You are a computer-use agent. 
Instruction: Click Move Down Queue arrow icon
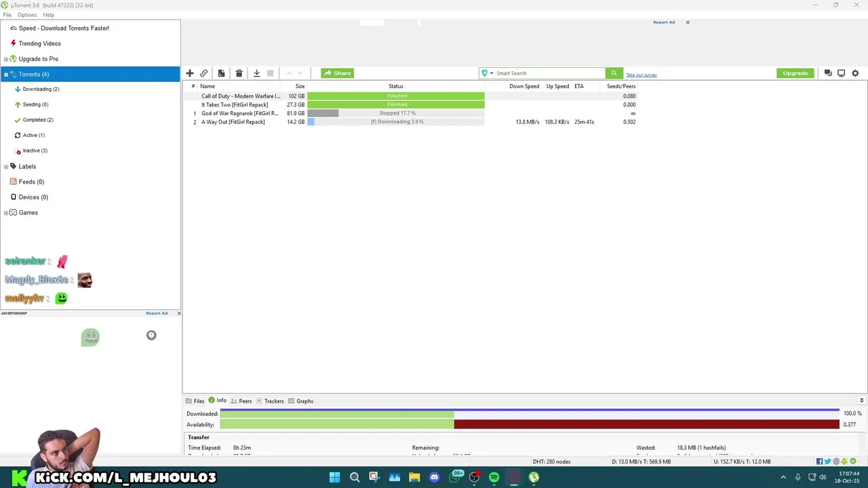pyautogui.click(x=300, y=73)
